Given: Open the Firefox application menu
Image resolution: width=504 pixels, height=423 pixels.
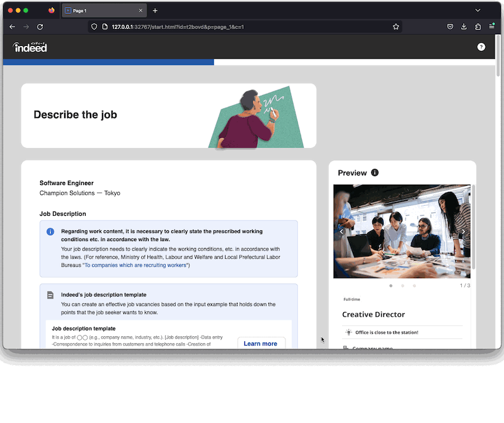Looking at the screenshot, I should tap(492, 26).
